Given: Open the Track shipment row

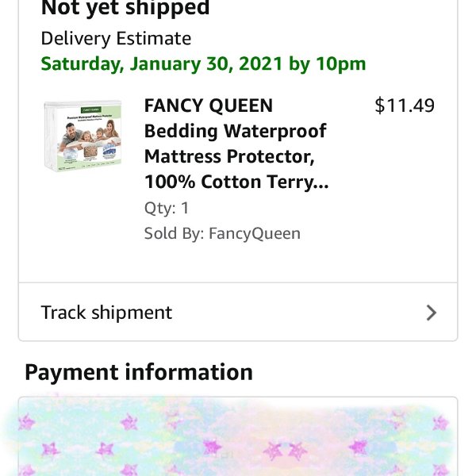Looking at the screenshot, I should click(x=238, y=313).
